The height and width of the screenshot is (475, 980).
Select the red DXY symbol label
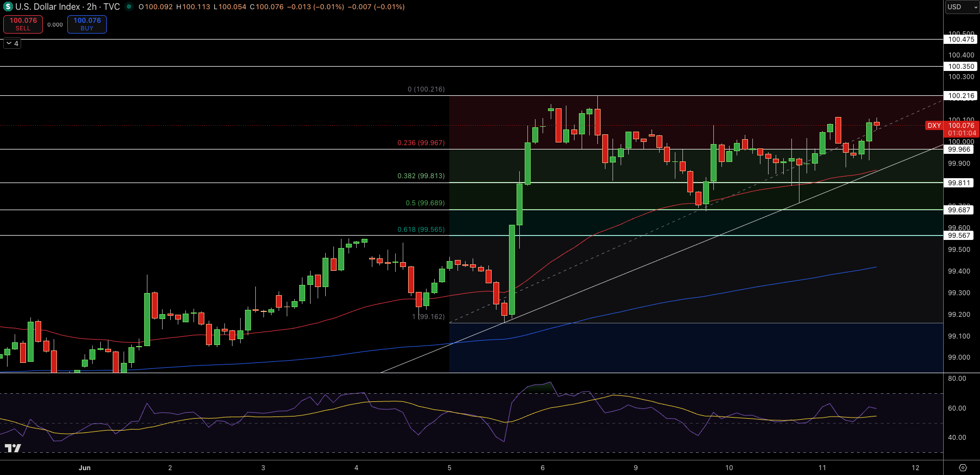[x=934, y=126]
